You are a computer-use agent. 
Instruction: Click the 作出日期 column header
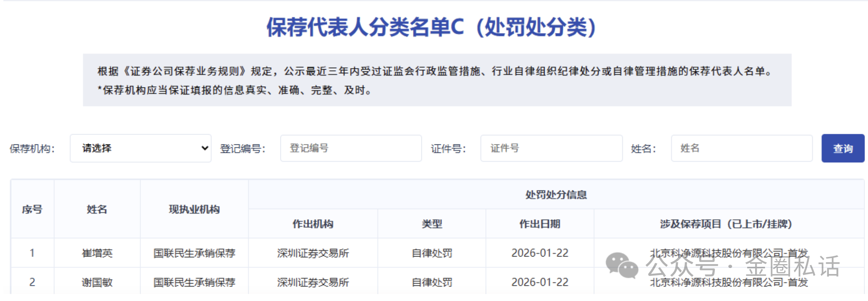pyautogui.click(x=540, y=224)
